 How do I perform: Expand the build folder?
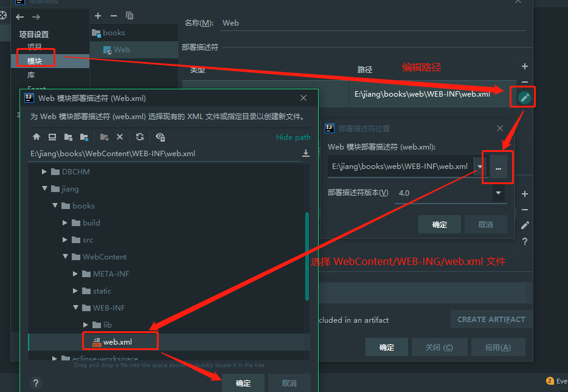(x=64, y=222)
